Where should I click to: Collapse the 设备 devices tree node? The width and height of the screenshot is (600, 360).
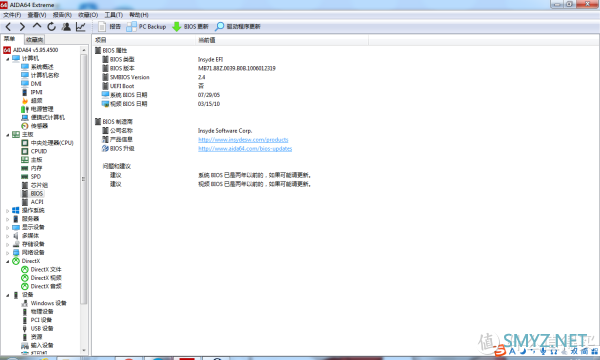[8, 295]
